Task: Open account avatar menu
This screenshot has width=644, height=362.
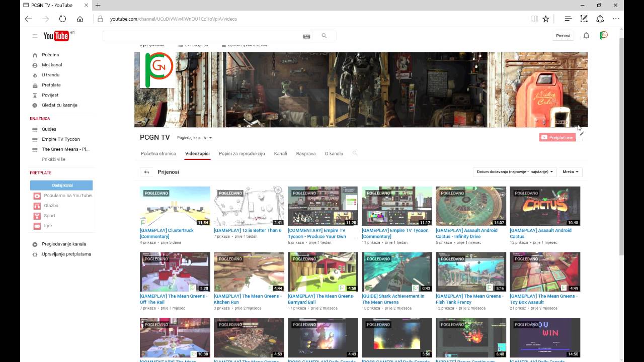Action: 604,35
